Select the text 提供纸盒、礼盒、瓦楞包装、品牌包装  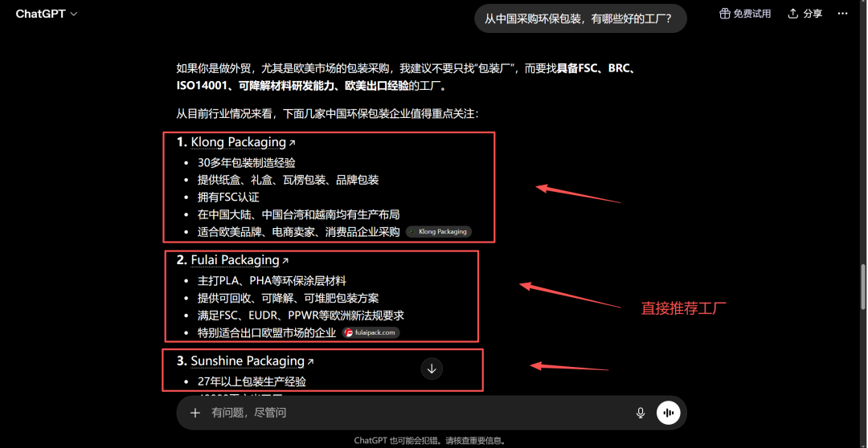(x=288, y=180)
